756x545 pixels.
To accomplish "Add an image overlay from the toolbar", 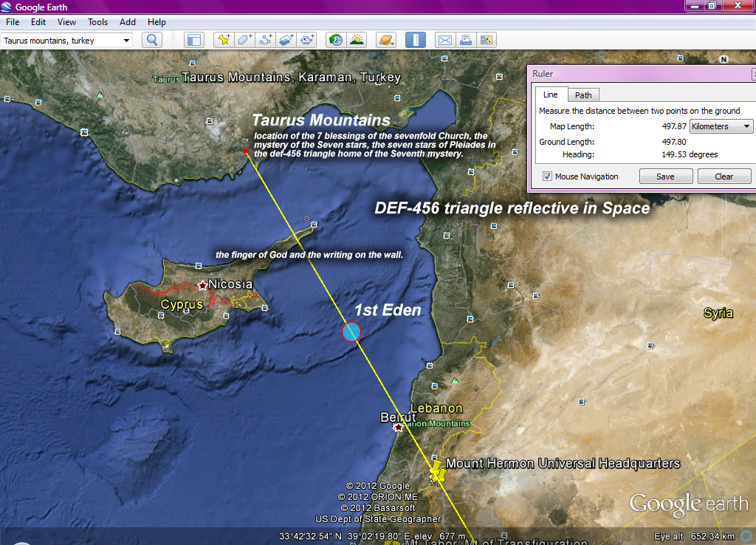I will (x=286, y=40).
